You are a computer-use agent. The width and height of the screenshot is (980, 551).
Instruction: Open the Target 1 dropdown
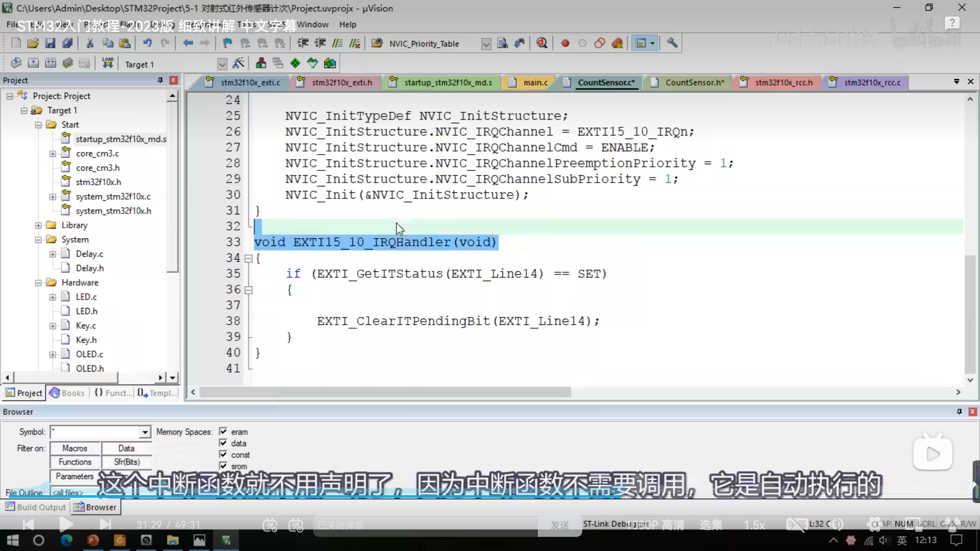coord(222,64)
